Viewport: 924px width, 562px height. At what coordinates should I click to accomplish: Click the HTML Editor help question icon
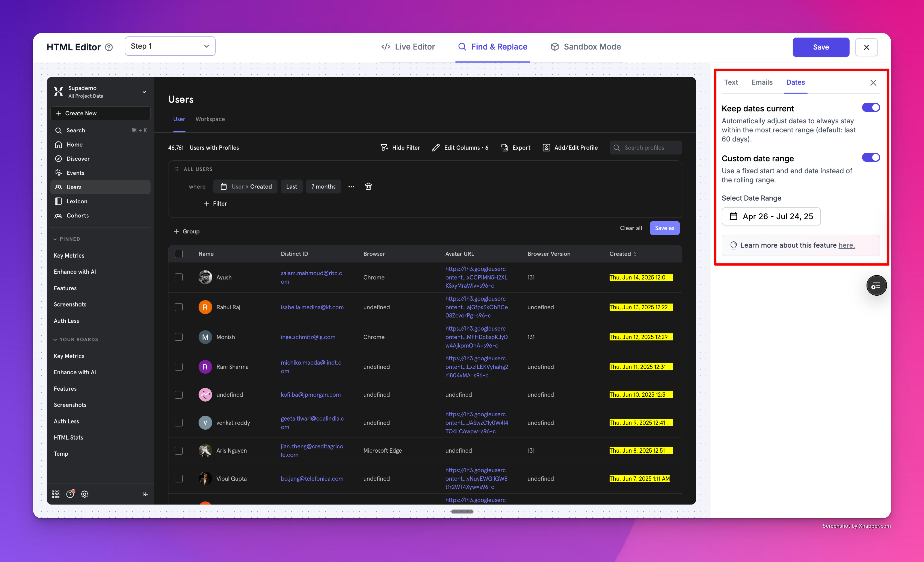(x=109, y=47)
